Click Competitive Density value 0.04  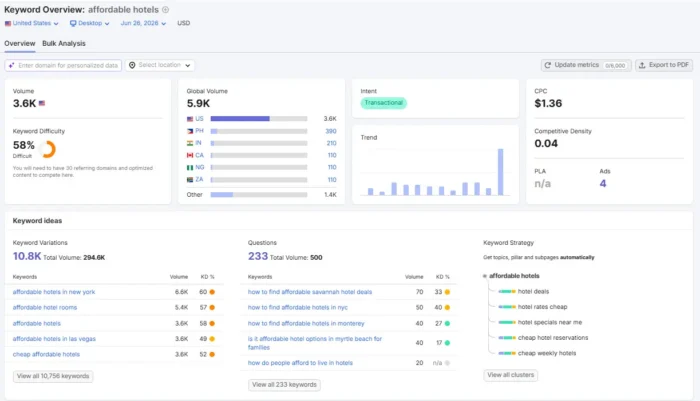pos(546,143)
